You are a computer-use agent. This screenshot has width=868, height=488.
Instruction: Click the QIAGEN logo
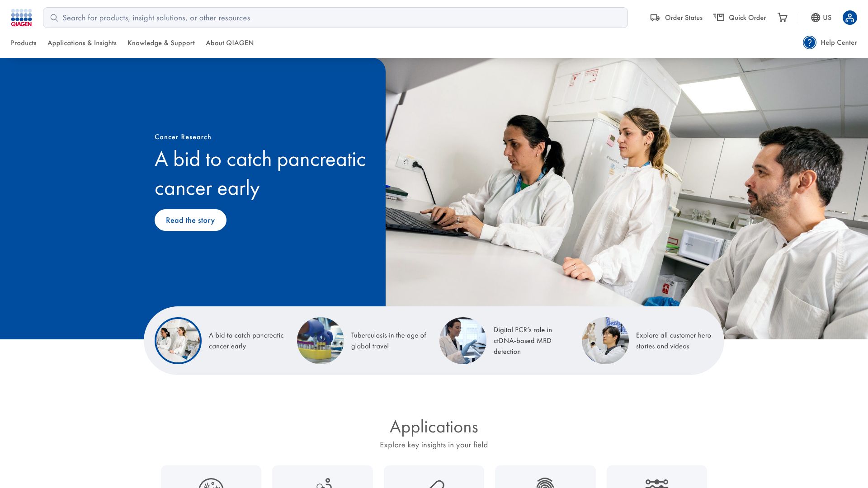click(21, 18)
